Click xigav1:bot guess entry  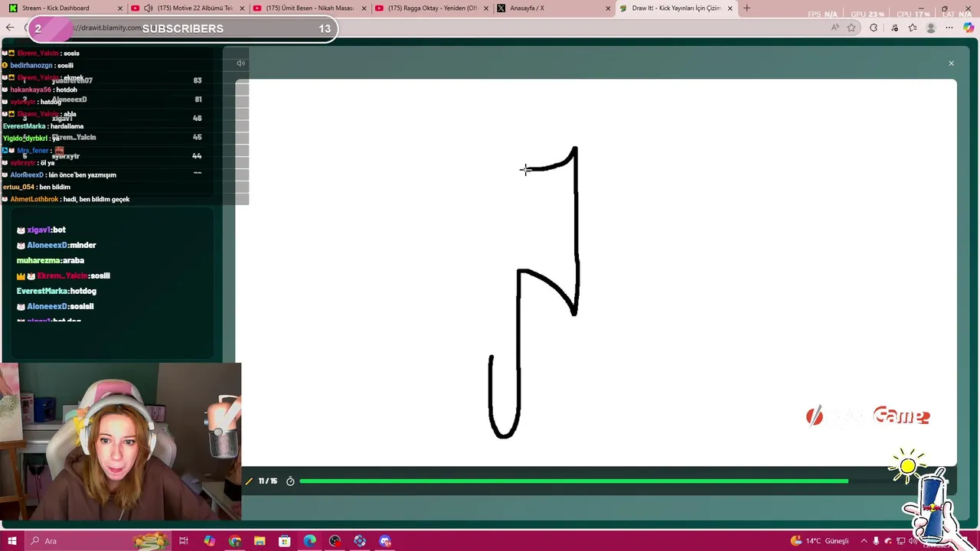[41, 230]
